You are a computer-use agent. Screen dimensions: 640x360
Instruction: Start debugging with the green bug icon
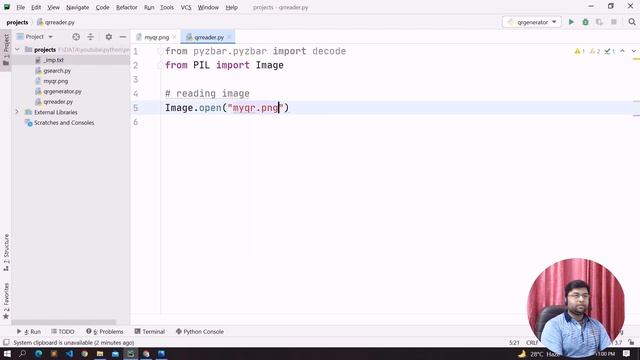click(x=585, y=22)
